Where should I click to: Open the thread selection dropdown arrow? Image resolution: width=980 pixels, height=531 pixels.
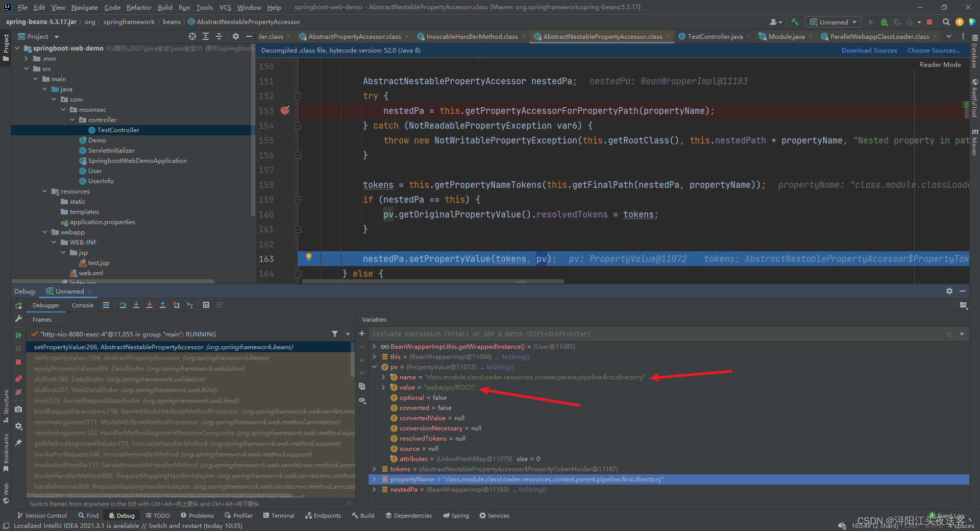coord(348,334)
